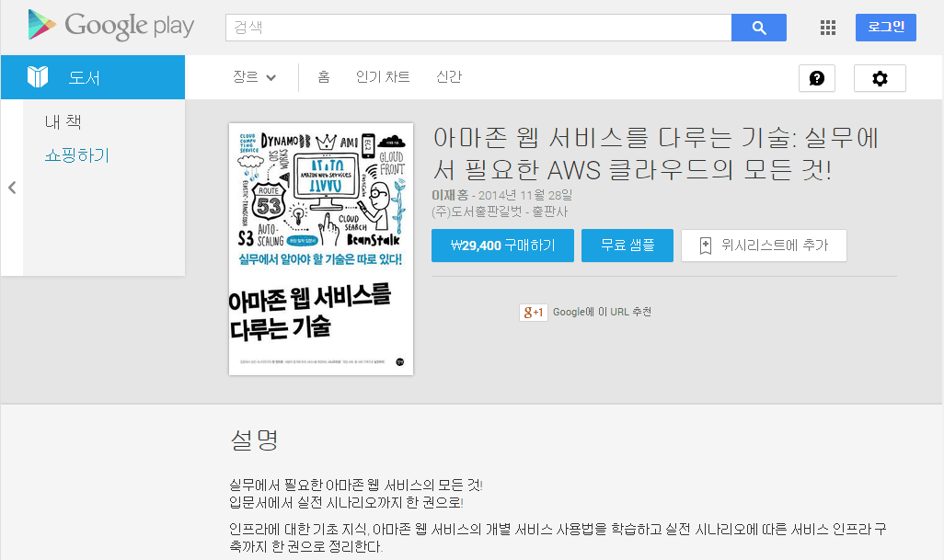This screenshot has width=944, height=560.
Task: Open the 인기 차트 tab
Action: [383, 77]
